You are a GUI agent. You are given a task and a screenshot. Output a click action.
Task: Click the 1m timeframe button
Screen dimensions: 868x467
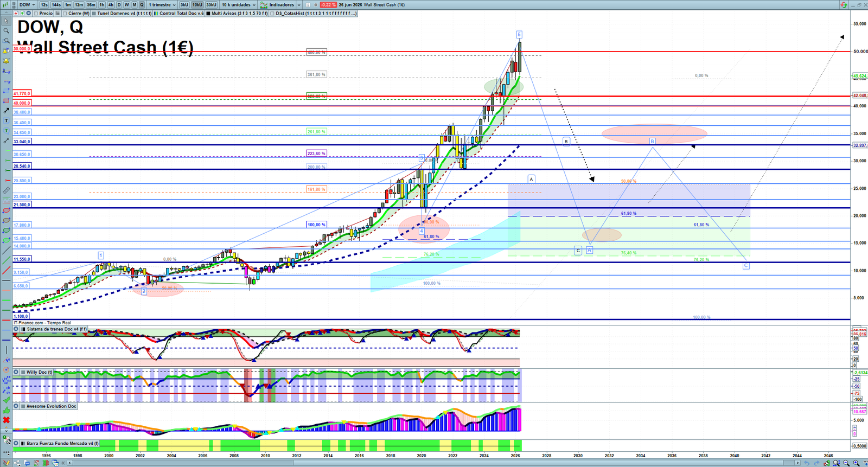click(68, 4)
